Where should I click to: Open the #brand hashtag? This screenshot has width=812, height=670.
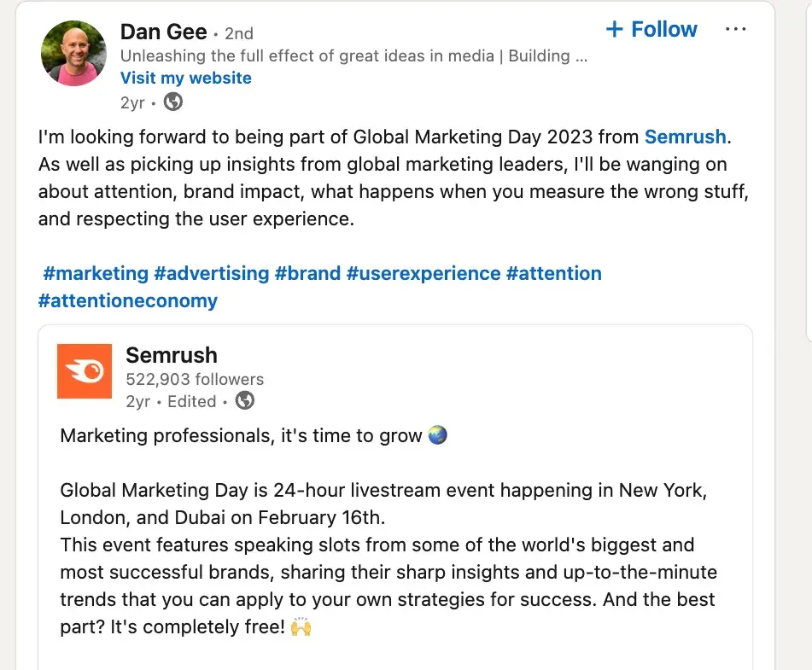coord(307,274)
